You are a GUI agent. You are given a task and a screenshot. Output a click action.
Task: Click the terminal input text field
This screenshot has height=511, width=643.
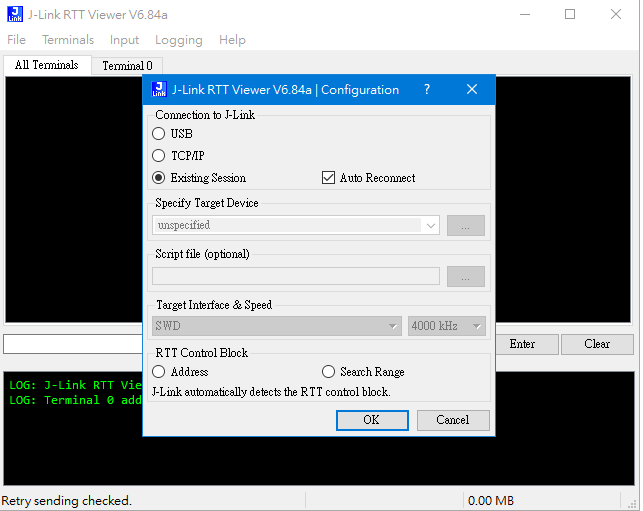73,344
